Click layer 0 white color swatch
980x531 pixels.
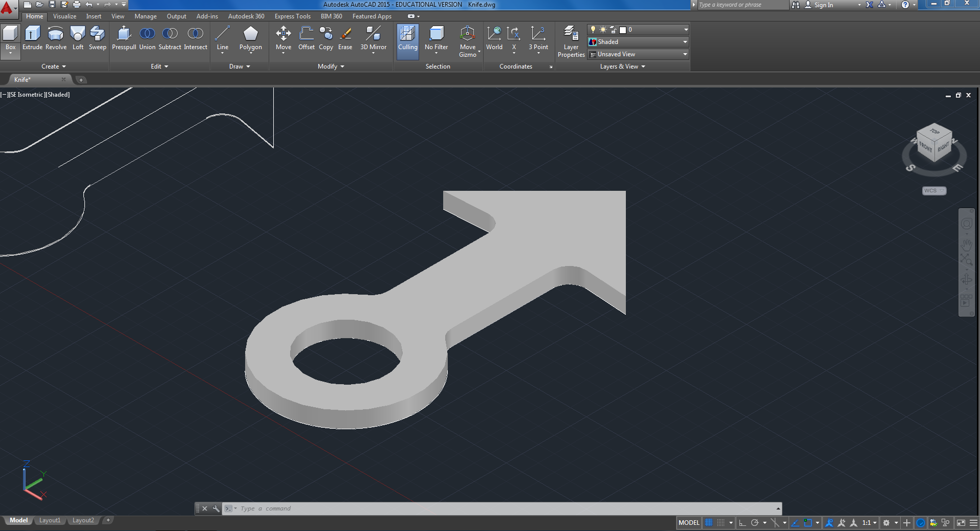623,30
